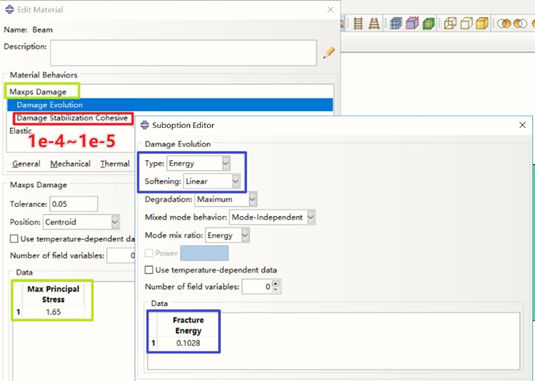Enable temperature-dependent data in the Suboption Editor
Screen dimensions: 535x381
tap(149, 270)
